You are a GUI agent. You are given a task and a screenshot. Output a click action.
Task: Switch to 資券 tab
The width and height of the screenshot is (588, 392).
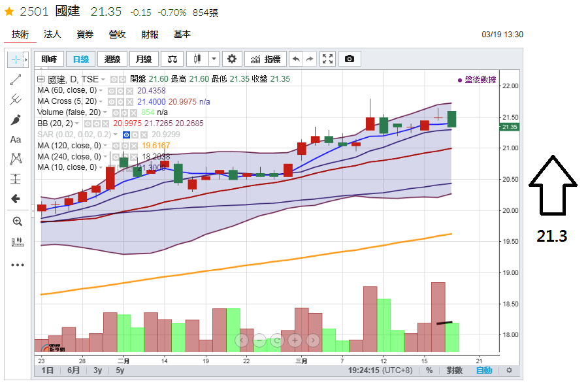(85, 35)
